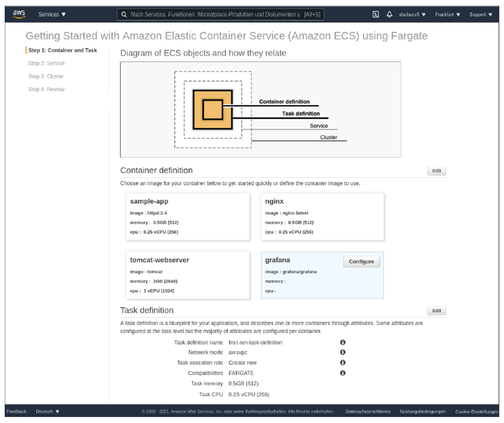The height and width of the screenshot is (423, 504).
Task: Click Configure on the grafana card
Action: tap(361, 262)
